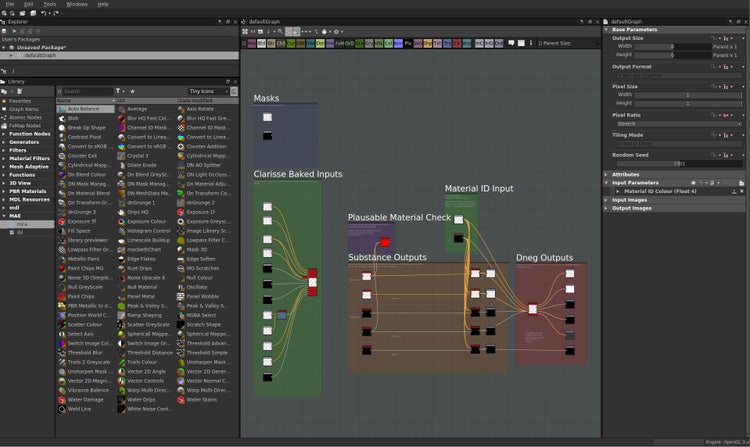
Task: Open the Edit menu
Action: 29,4
